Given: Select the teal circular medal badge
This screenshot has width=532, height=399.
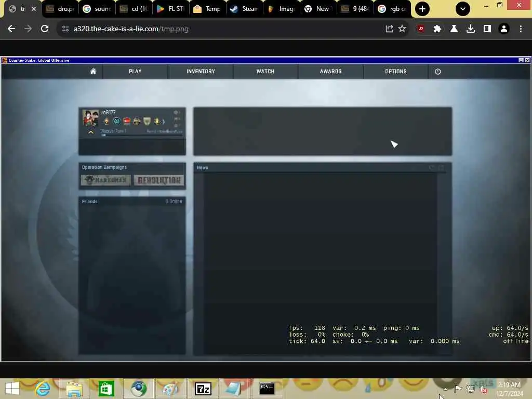Looking at the screenshot, I should [116, 121].
